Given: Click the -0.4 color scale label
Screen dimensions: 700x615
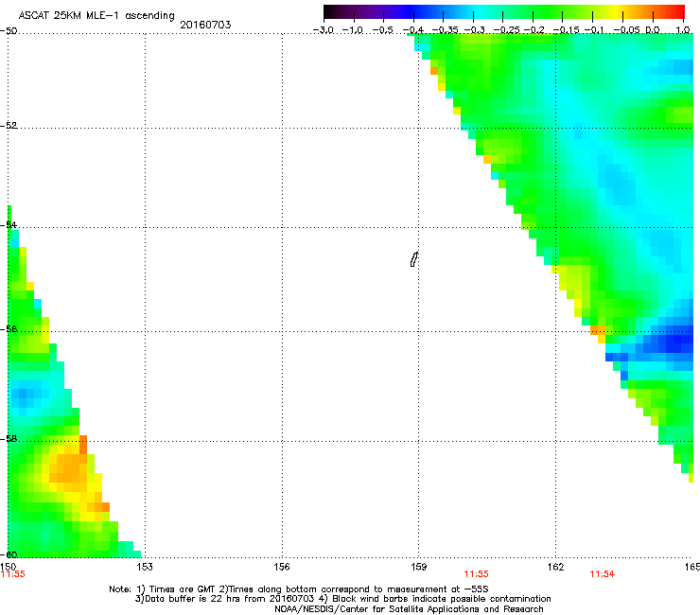Looking at the screenshot, I should (413, 30).
